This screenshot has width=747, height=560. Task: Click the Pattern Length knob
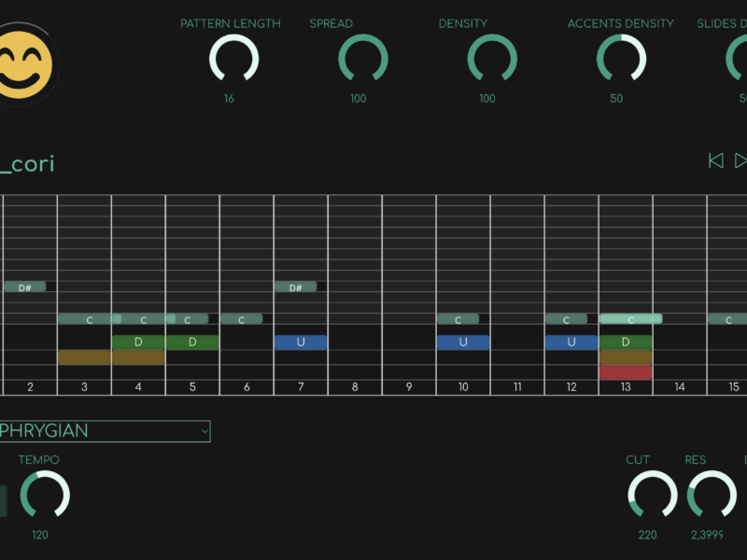[x=233, y=58]
